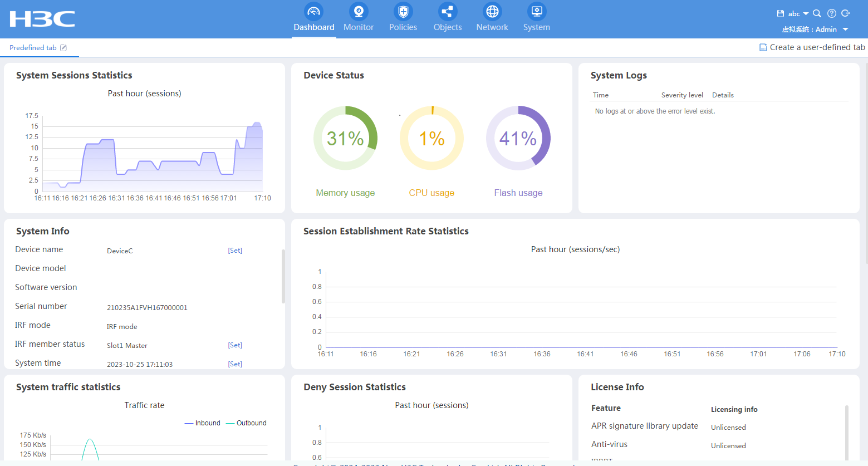
Task: Switch to the Predefined tab
Action: (33, 48)
